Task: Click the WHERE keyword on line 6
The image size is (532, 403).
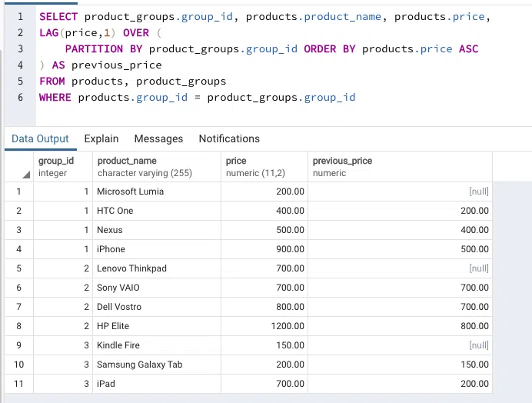Action: (55, 98)
